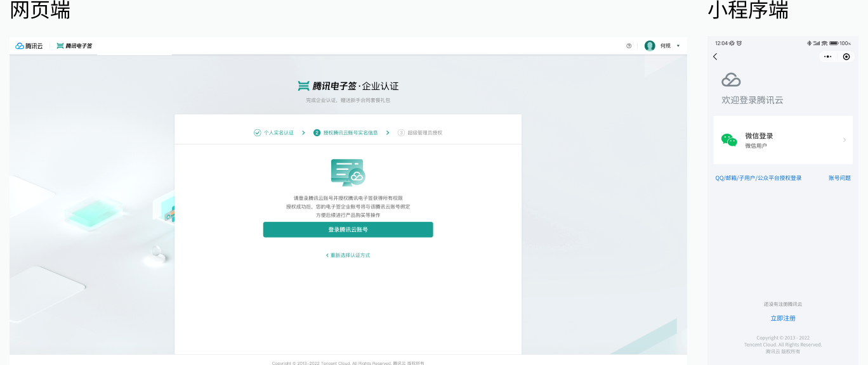This screenshot has width=868, height=365.
Task: Click the 完成企业认证 subtitle text
Action: (348, 100)
